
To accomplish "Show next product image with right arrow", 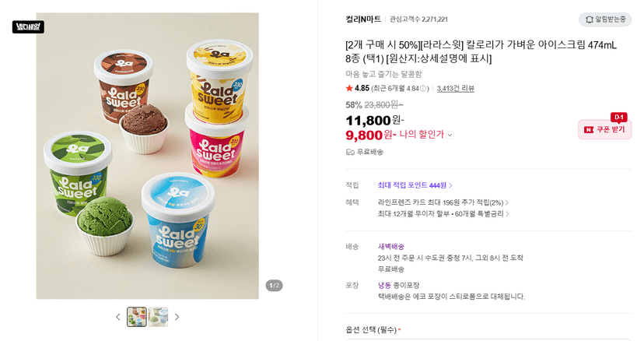I will coord(177,317).
